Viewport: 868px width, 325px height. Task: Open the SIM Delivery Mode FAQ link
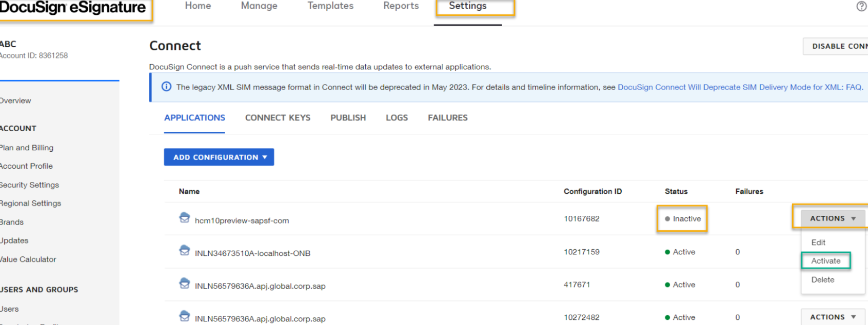point(740,87)
